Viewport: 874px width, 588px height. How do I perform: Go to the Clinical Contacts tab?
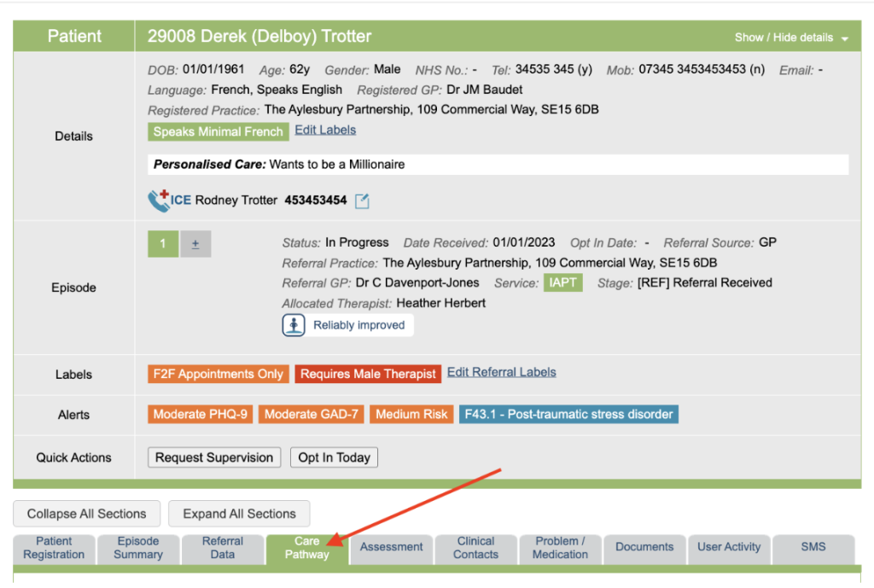coord(475,548)
